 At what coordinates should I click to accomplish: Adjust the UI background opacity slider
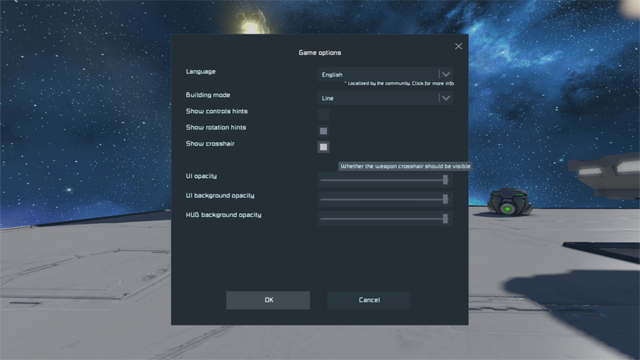tap(385, 199)
